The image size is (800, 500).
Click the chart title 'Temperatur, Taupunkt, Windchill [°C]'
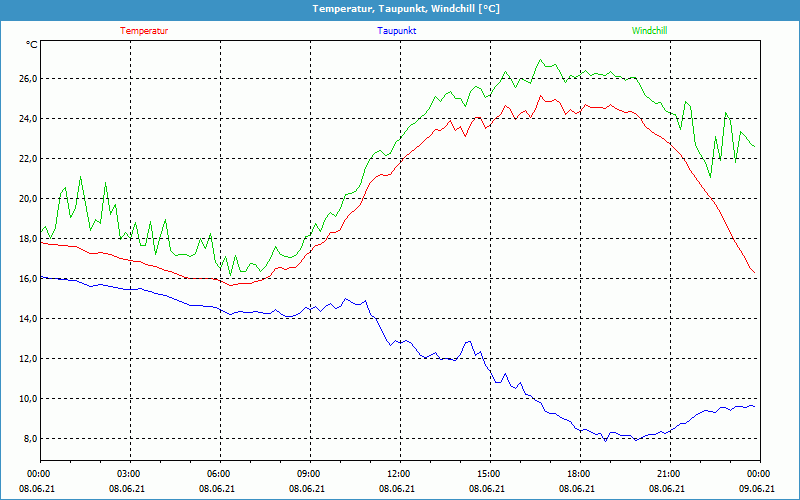(x=406, y=9)
